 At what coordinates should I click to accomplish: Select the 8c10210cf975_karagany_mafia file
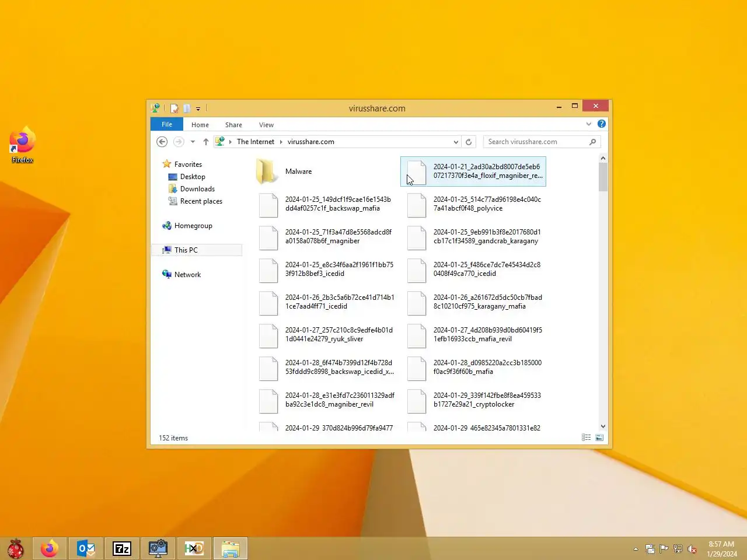(x=474, y=302)
